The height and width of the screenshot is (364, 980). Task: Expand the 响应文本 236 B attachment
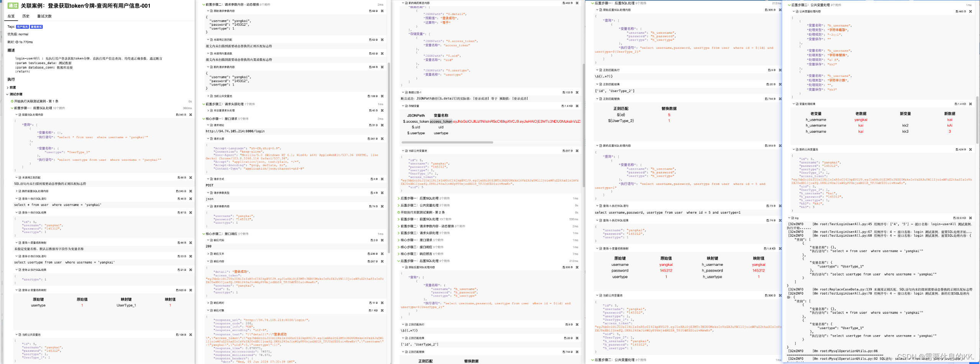208,254
